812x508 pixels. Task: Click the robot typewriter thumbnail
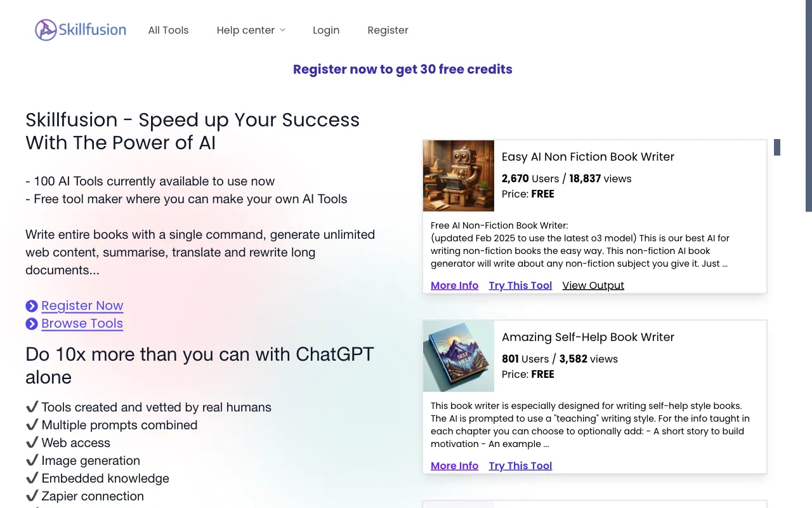pos(459,176)
